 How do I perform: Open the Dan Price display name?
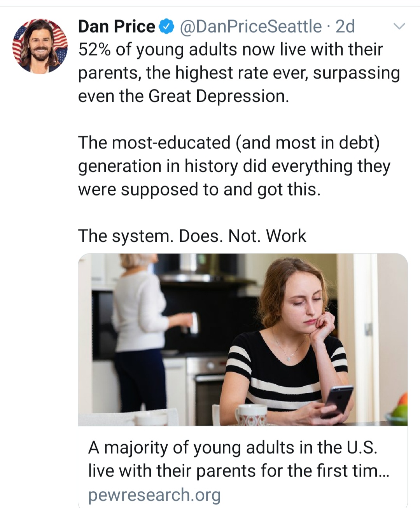[116, 27]
